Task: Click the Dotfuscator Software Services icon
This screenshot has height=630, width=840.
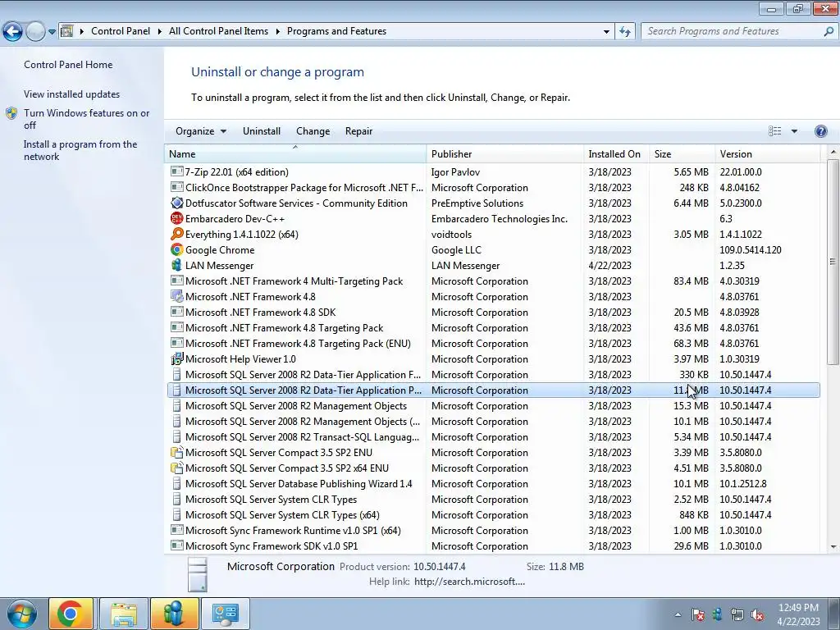Action: pyautogui.click(x=177, y=203)
